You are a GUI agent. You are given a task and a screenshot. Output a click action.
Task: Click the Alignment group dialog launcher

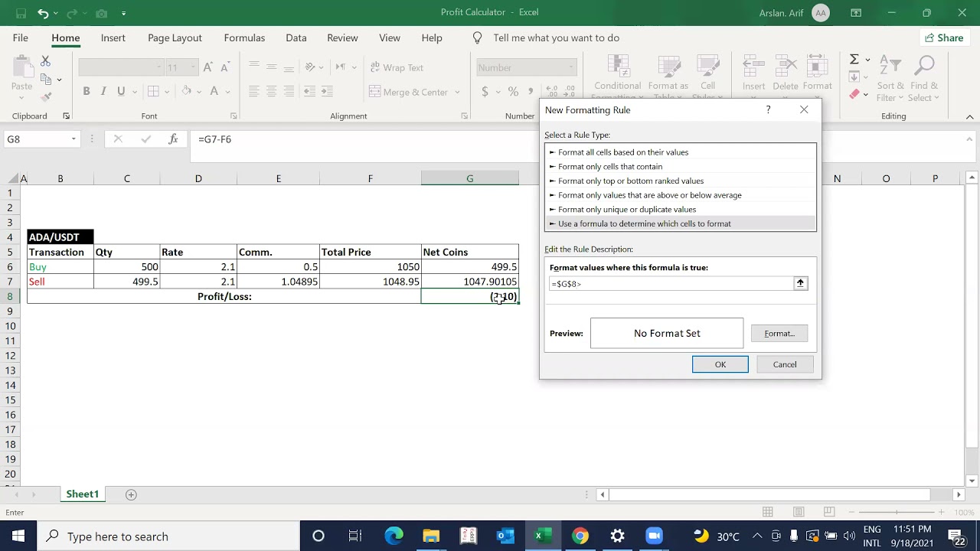pyautogui.click(x=465, y=116)
